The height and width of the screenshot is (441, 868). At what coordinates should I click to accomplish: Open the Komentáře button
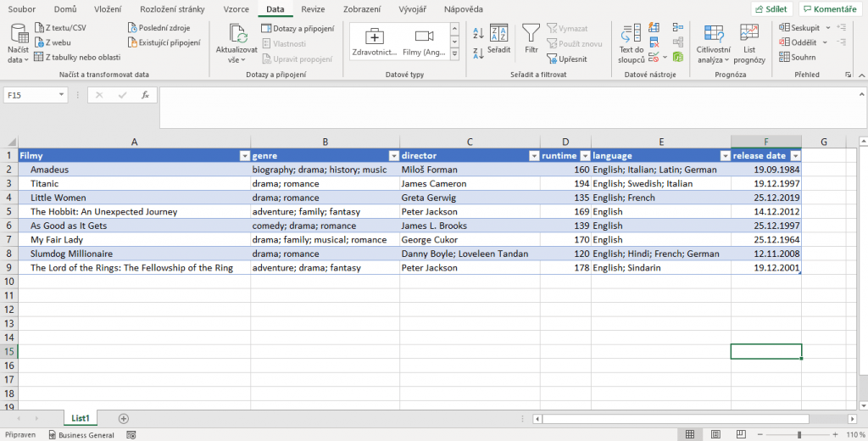click(x=830, y=8)
